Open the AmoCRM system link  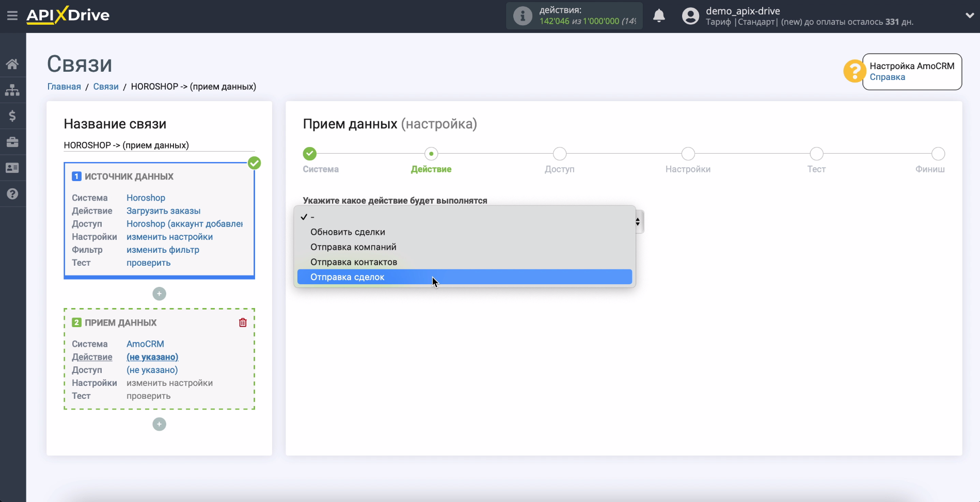pyautogui.click(x=145, y=344)
